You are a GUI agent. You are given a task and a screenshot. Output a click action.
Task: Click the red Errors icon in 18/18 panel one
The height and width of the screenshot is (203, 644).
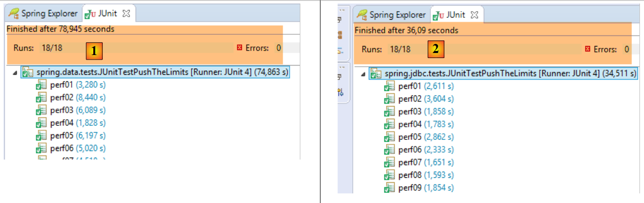tap(239, 48)
